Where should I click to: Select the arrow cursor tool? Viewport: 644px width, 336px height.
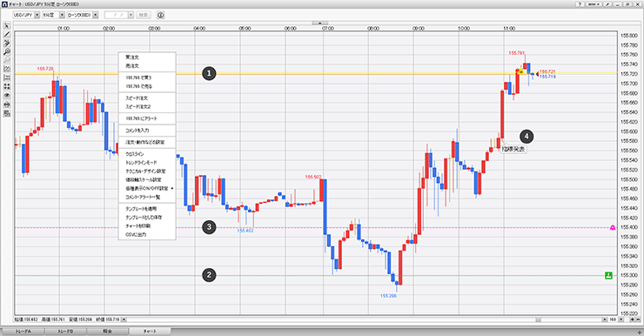pyautogui.click(x=7, y=26)
